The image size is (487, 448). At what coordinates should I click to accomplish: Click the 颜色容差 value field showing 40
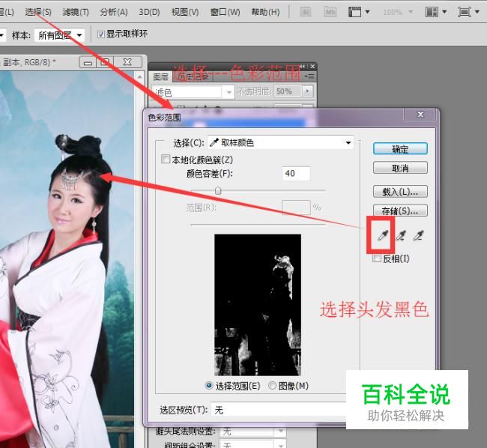click(296, 173)
